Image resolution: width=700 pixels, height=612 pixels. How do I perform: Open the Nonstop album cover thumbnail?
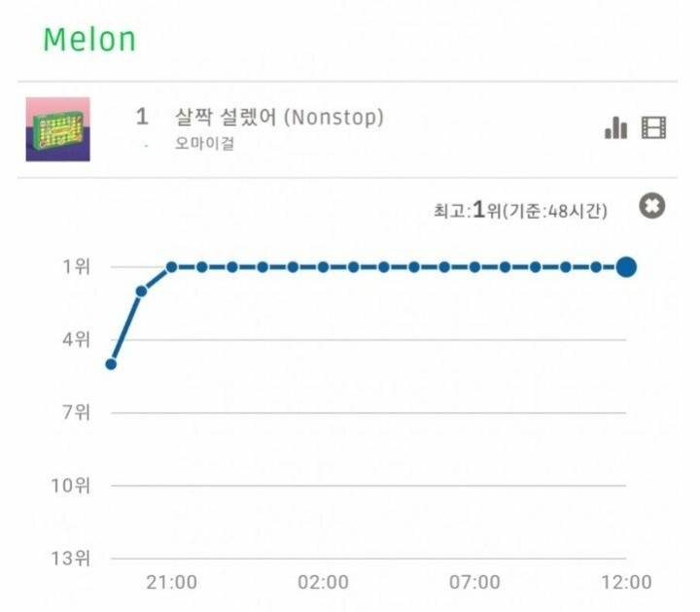click(x=58, y=129)
